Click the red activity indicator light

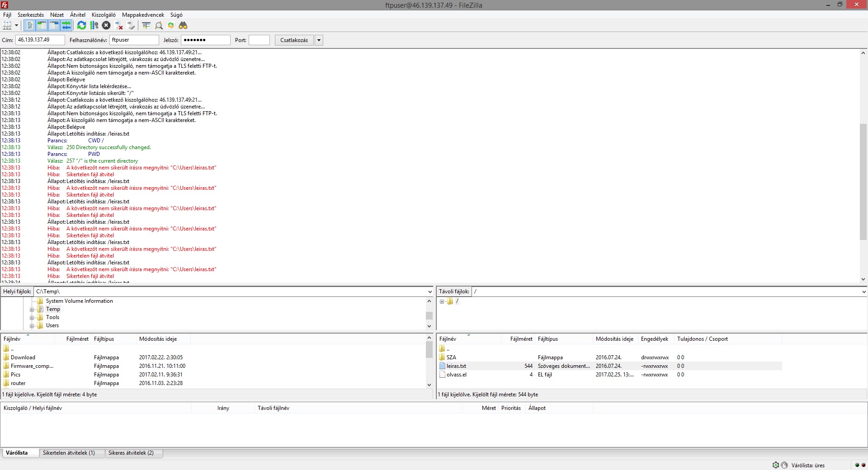(863, 465)
